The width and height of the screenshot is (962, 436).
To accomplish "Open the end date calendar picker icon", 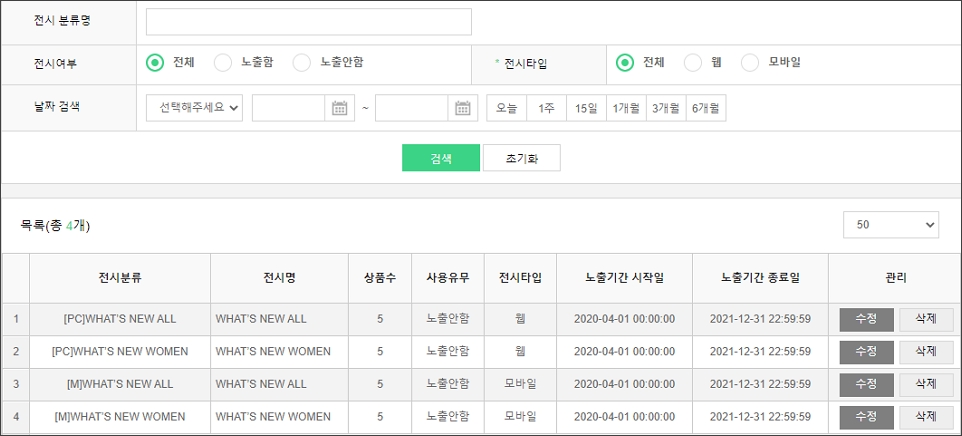I will tap(462, 108).
